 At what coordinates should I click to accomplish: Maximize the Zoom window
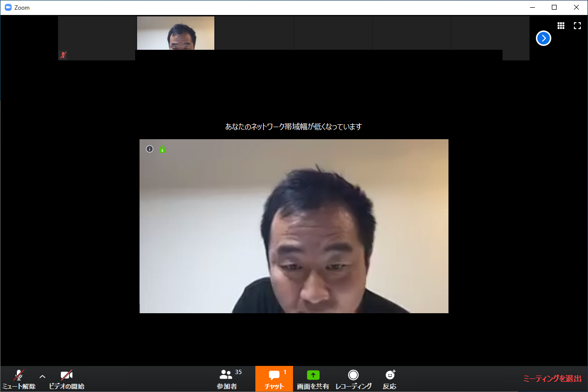click(554, 7)
